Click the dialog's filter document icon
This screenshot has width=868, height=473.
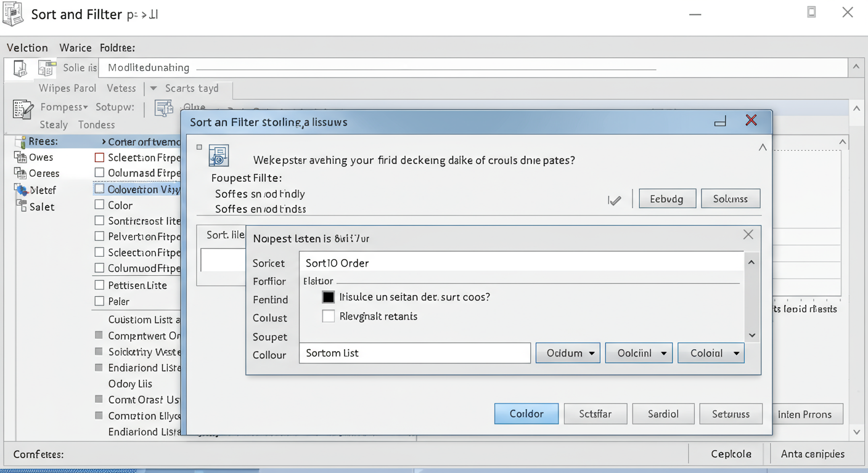click(219, 155)
